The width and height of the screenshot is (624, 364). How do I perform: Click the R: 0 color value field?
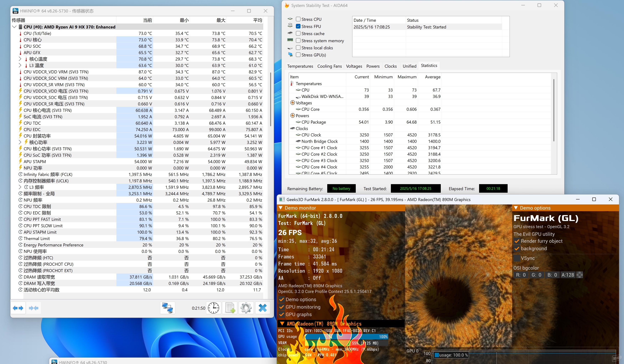coord(521,275)
